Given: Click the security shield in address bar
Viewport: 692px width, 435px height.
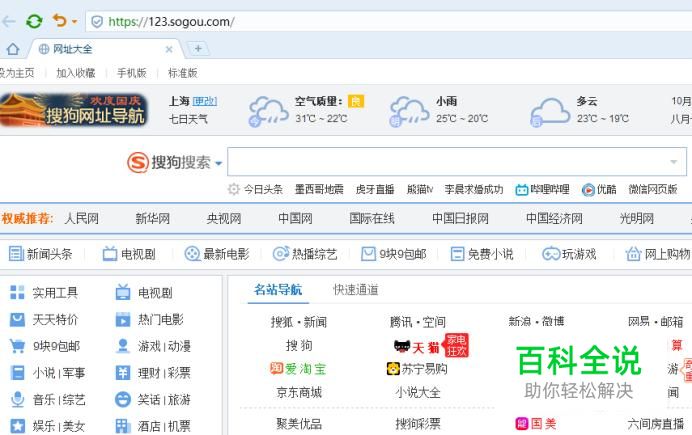Looking at the screenshot, I should tap(97, 22).
